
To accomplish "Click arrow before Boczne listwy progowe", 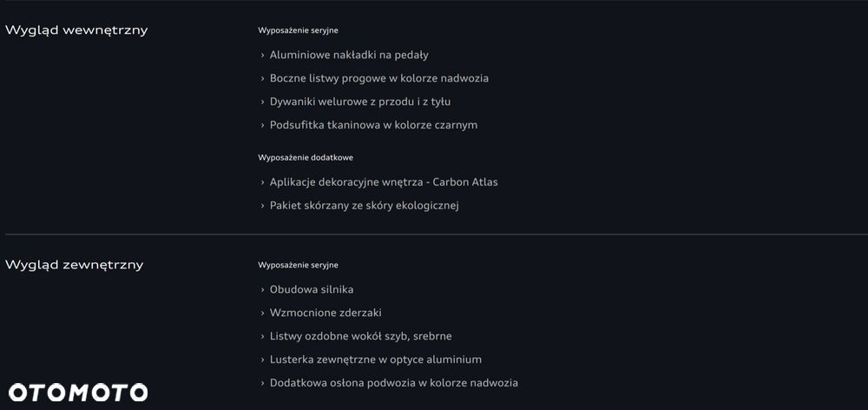I will [x=262, y=78].
